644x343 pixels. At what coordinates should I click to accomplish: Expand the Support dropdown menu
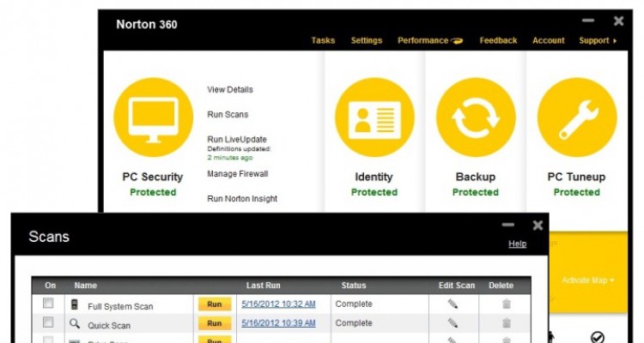(x=598, y=40)
